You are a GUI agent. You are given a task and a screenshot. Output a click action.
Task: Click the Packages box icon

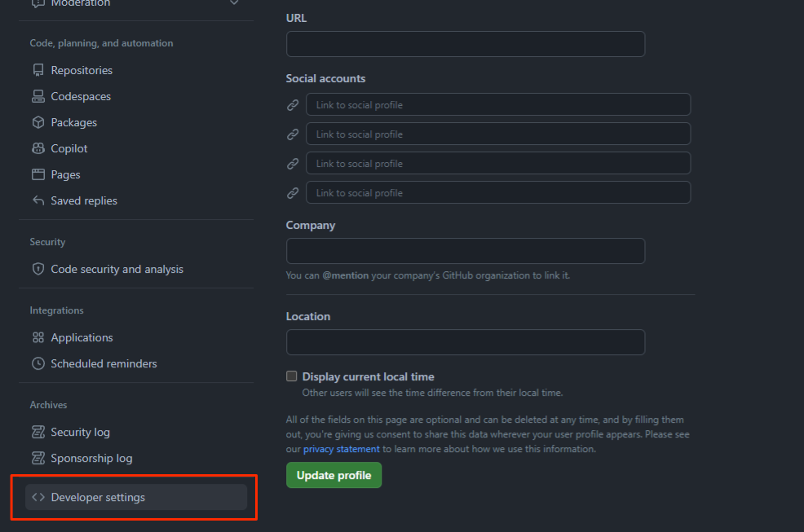click(x=38, y=122)
